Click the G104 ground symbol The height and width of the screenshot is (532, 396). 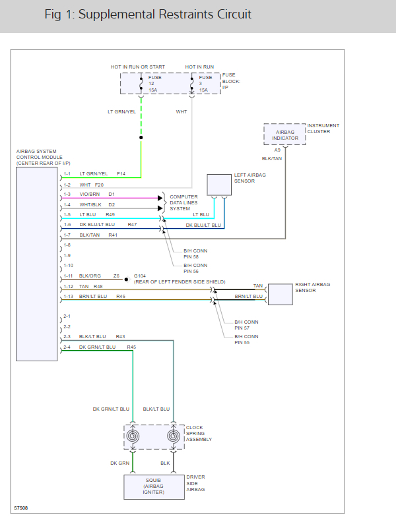coord(127,280)
